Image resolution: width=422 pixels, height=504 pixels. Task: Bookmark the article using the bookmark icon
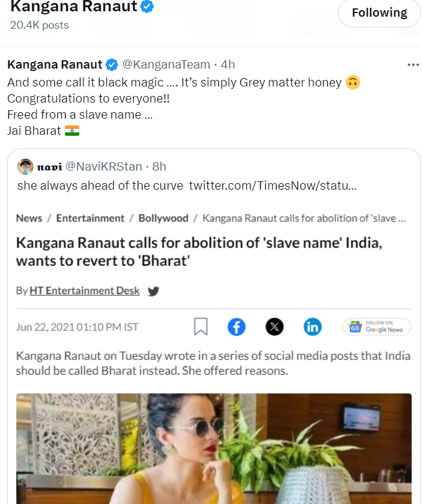[201, 326]
